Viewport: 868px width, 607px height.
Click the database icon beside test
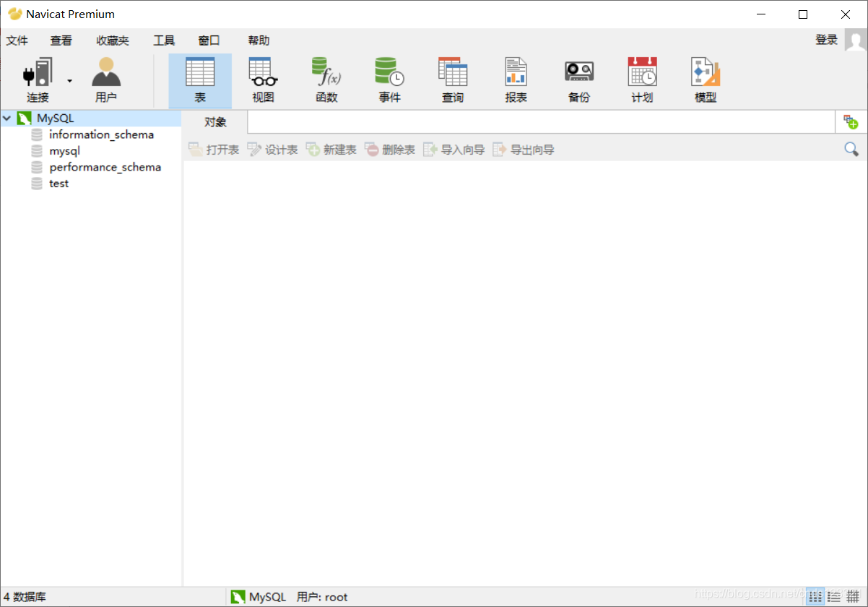[x=37, y=184]
